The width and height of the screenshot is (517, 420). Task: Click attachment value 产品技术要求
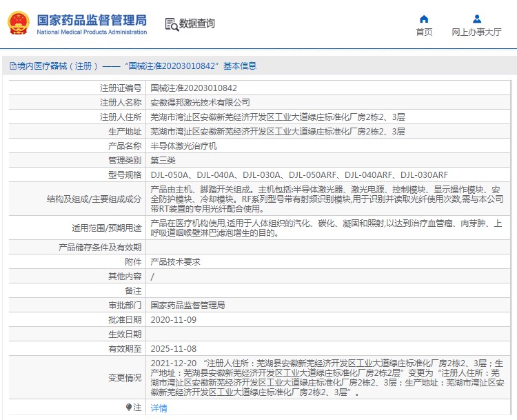[175, 262]
